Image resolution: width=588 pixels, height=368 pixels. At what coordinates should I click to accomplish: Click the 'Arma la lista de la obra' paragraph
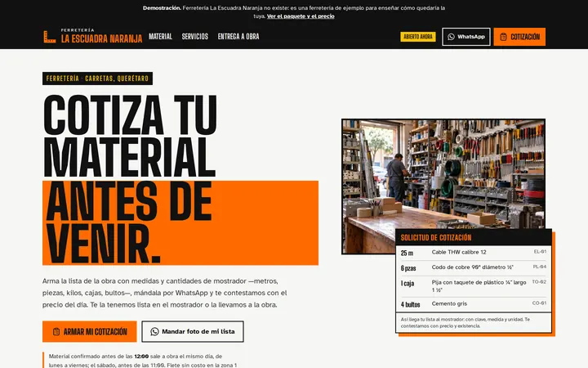pos(165,293)
